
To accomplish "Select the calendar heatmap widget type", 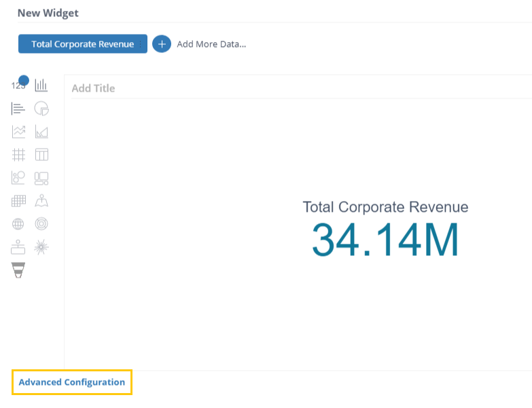I will (x=18, y=201).
